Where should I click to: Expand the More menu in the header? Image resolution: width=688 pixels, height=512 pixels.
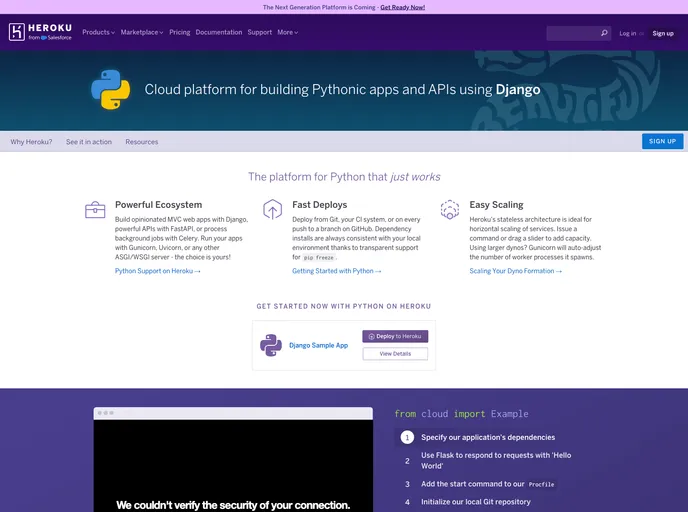[x=287, y=32]
